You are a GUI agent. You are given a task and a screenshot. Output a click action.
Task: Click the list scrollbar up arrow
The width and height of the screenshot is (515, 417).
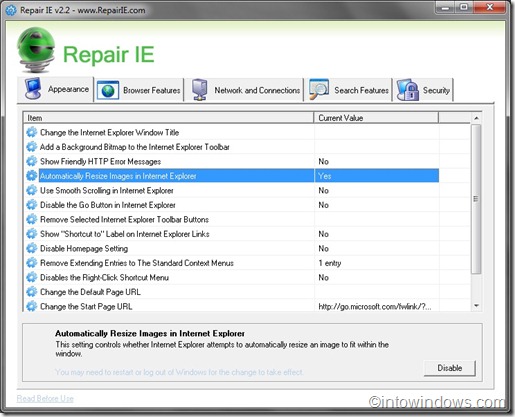pyautogui.click(x=476, y=118)
